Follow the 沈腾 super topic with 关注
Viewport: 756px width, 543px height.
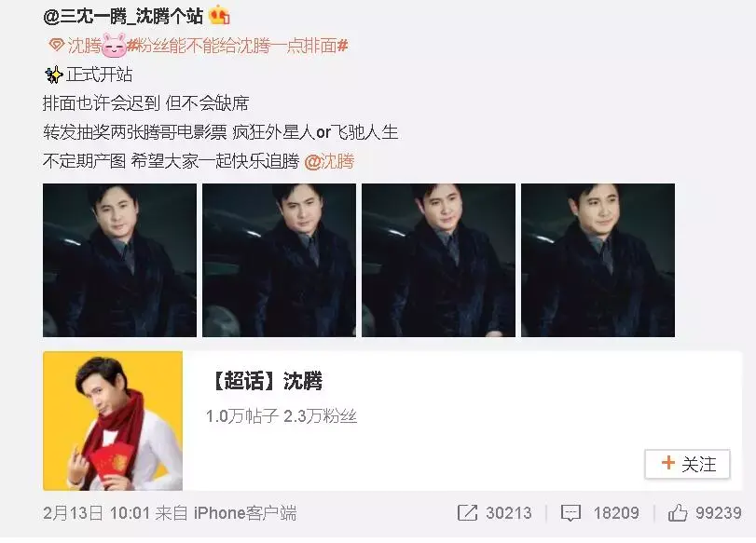click(687, 464)
